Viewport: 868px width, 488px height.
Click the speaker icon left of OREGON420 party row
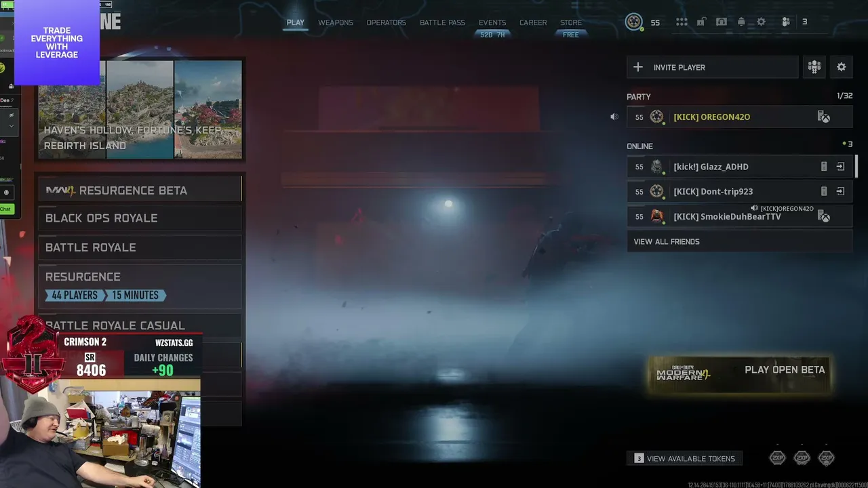614,117
